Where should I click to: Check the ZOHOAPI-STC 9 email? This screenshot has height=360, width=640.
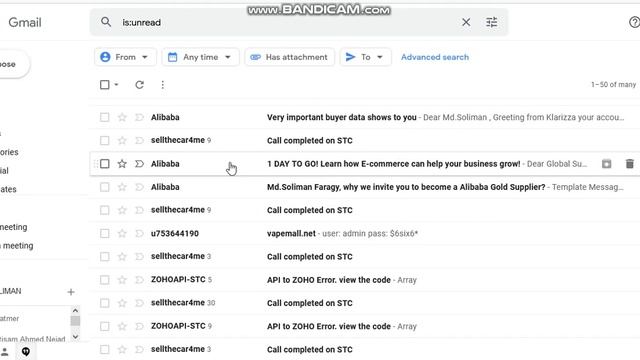click(104, 327)
